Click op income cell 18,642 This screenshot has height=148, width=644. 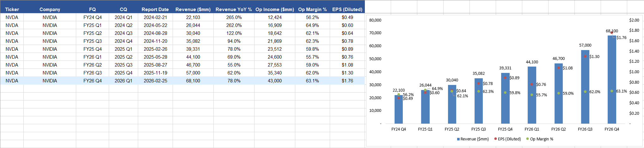[275, 33]
